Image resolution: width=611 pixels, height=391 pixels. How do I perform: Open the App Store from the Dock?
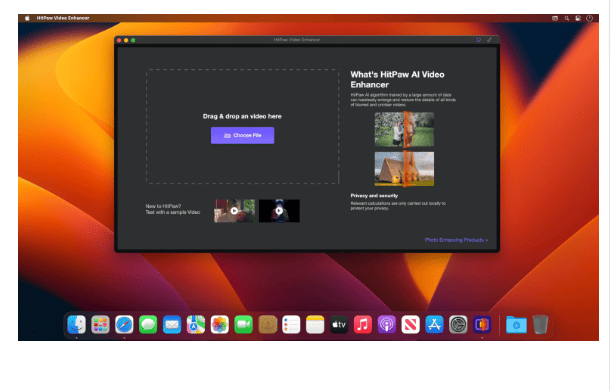(x=434, y=324)
